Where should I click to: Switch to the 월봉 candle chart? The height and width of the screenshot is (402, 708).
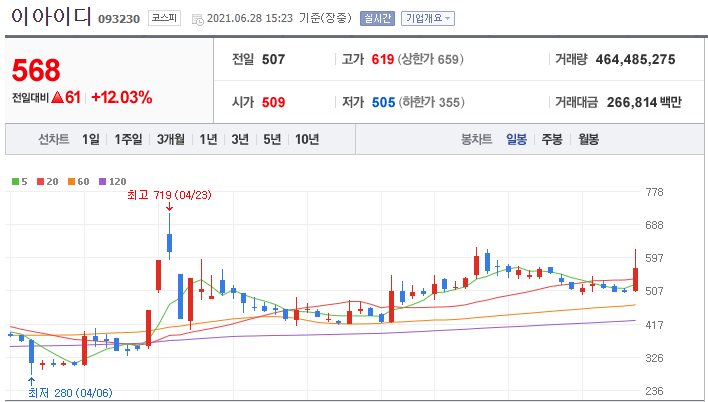point(588,139)
